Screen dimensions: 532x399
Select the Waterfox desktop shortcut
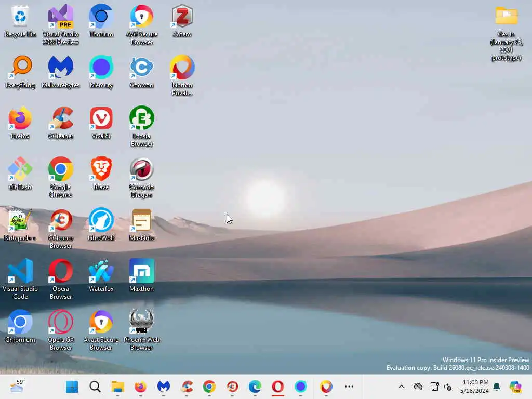(x=101, y=275)
